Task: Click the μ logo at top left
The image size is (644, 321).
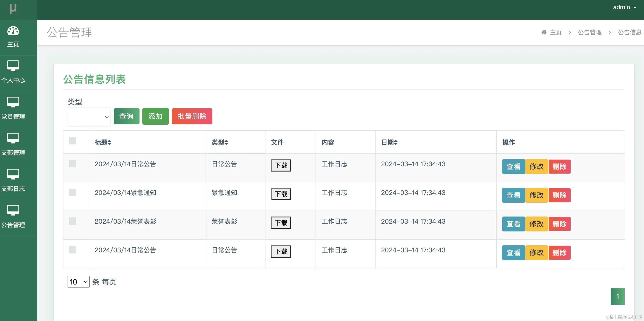Action: click(x=13, y=9)
